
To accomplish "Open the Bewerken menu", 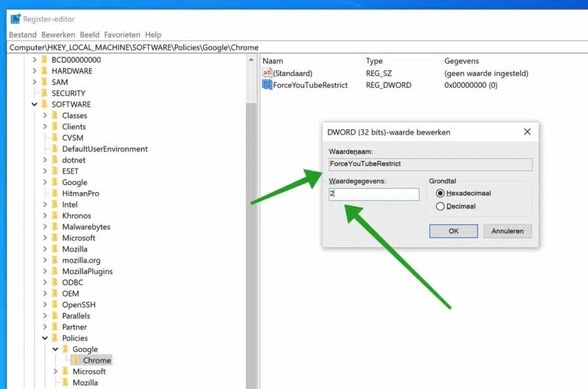I will 58,35.
